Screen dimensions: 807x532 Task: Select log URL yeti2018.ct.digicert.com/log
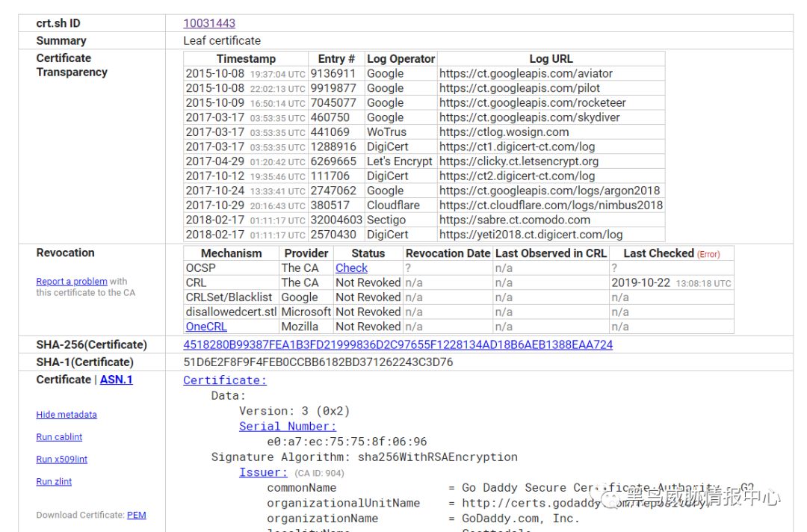pos(531,235)
